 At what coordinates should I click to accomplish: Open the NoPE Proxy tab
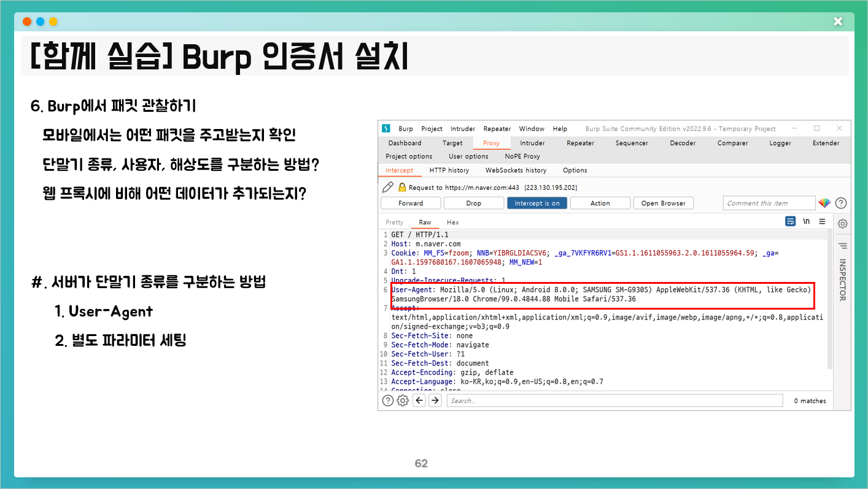522,157
